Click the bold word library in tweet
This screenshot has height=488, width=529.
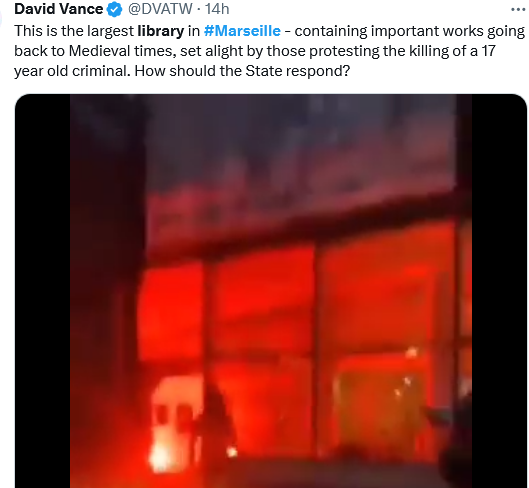(161, 31)
